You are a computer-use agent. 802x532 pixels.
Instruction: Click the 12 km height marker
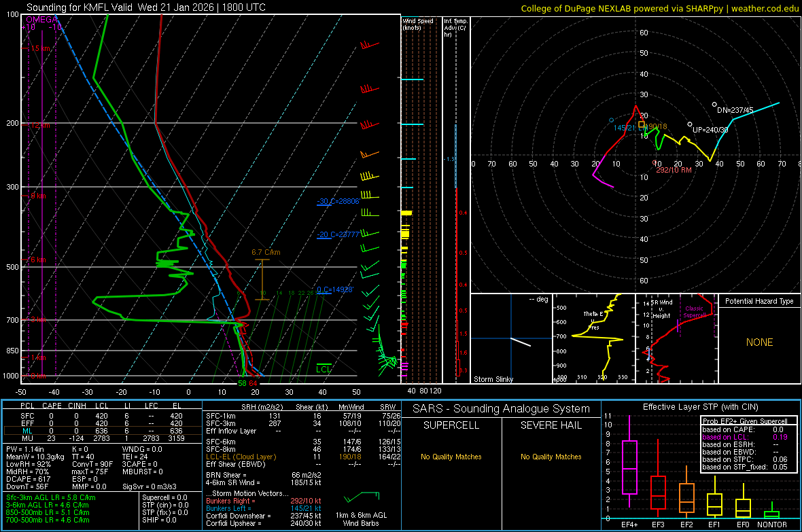point(40,125)
